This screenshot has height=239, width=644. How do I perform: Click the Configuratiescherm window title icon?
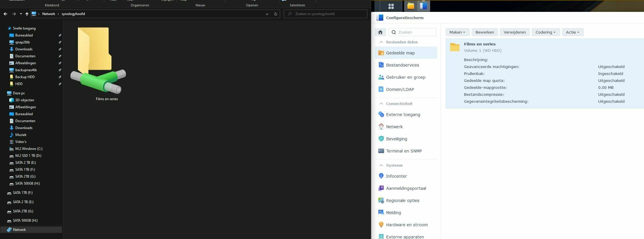(380, 18)
